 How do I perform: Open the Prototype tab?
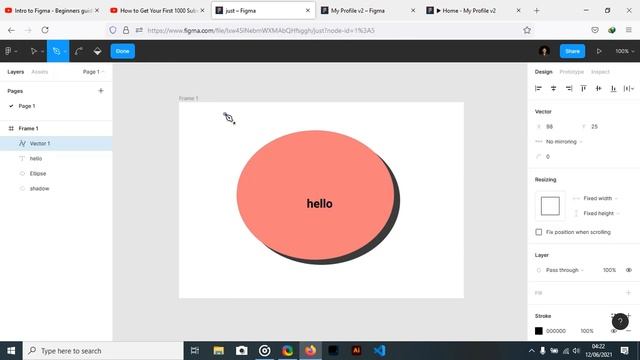(571, 72)
